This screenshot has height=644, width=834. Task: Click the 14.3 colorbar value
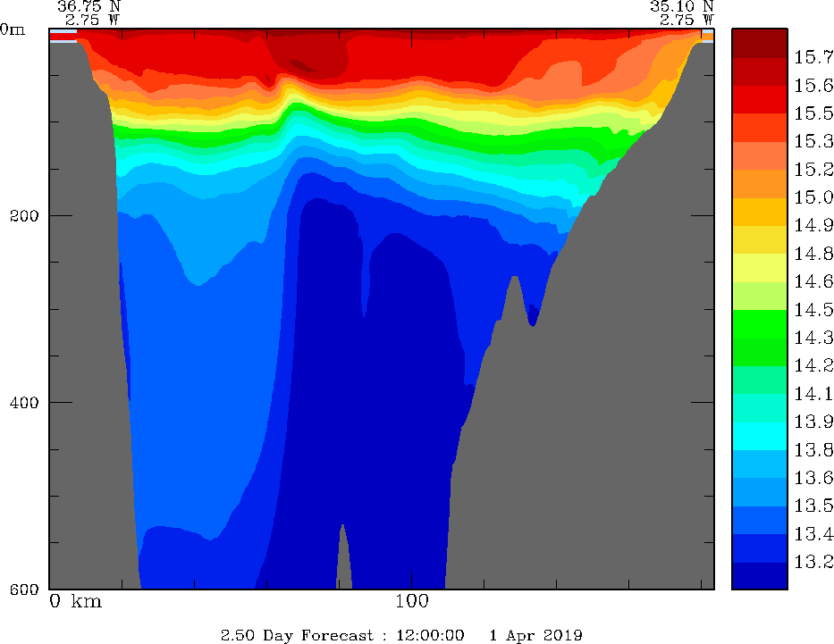(813, 338)
